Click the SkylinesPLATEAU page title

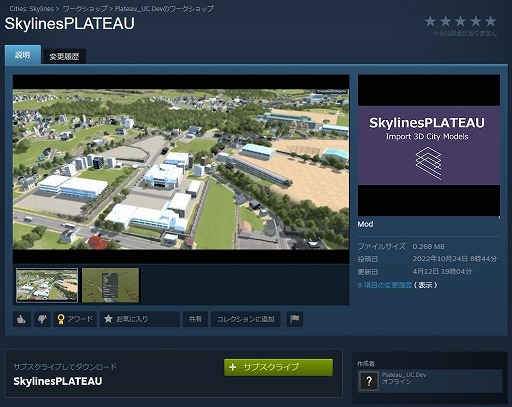pos(70,24)
